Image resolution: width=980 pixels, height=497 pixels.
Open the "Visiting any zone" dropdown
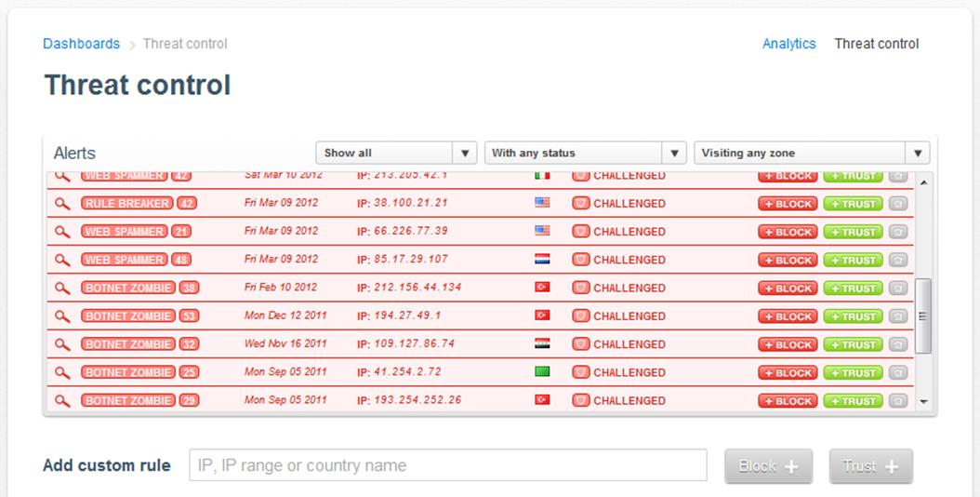[811, 154]
